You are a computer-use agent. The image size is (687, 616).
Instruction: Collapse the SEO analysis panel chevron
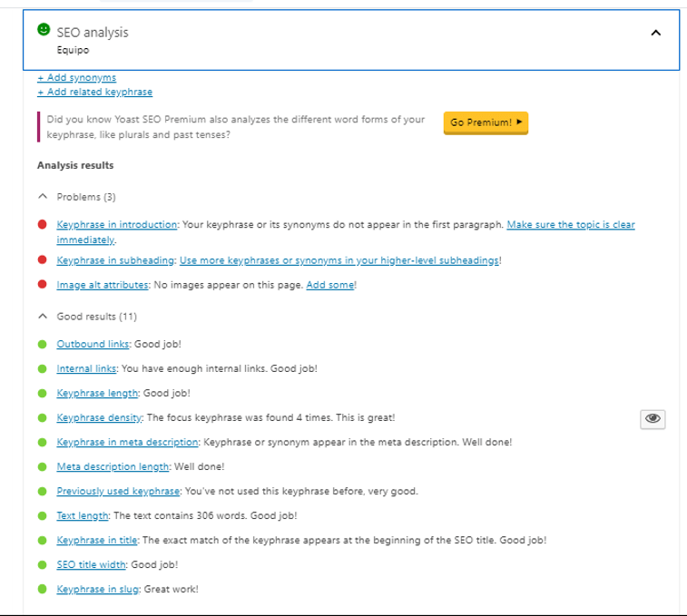656,34
